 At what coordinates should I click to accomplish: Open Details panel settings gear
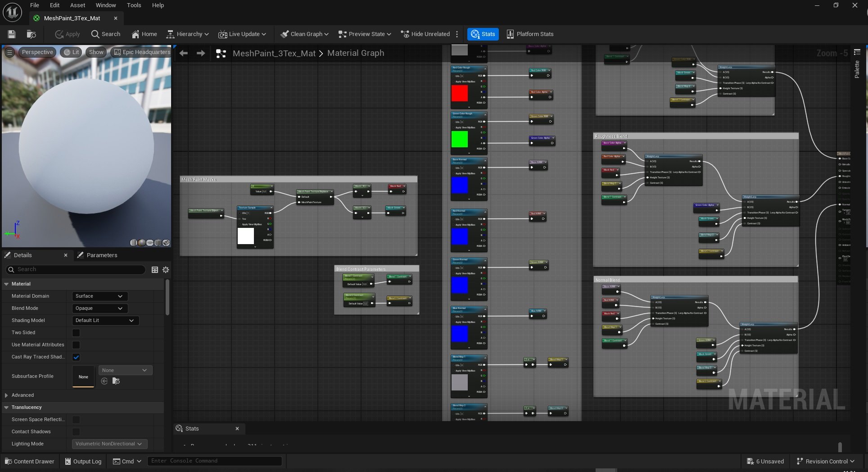point(166,270)
